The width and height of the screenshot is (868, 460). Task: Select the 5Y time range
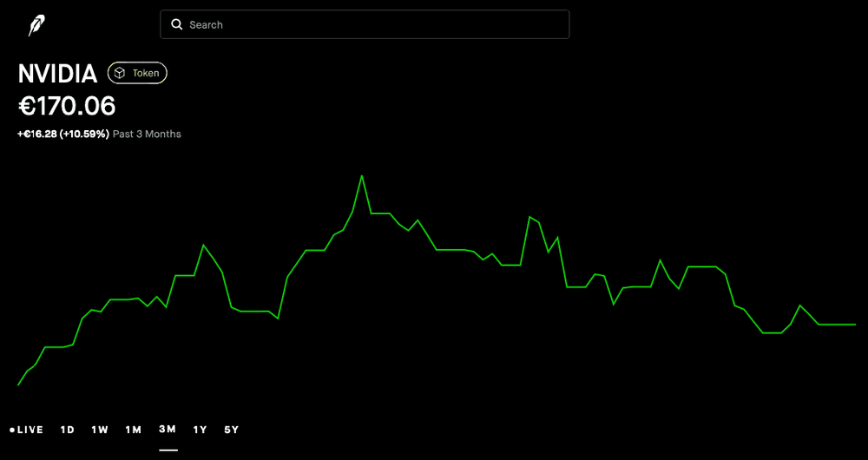pyautogui.click(x=232, y=430)
